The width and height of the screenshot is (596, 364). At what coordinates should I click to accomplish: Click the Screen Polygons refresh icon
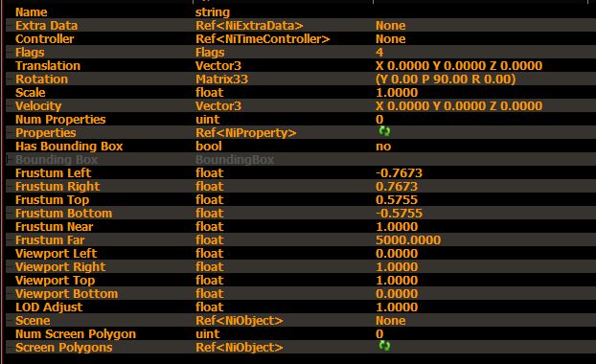384,346
